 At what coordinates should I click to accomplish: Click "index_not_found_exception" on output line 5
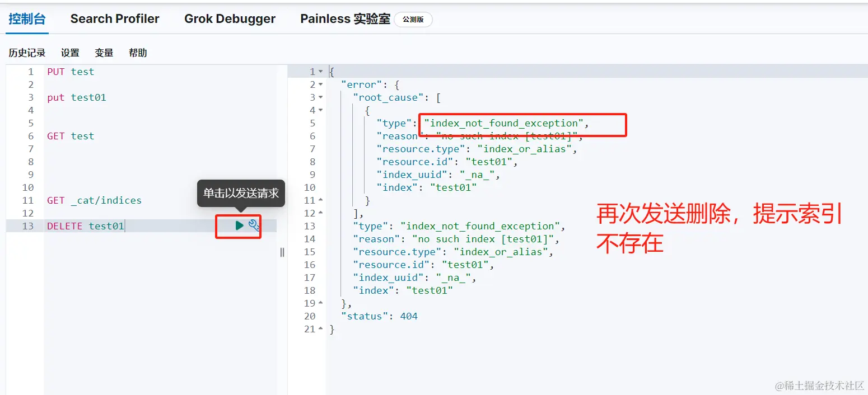[x=504, y=123]
